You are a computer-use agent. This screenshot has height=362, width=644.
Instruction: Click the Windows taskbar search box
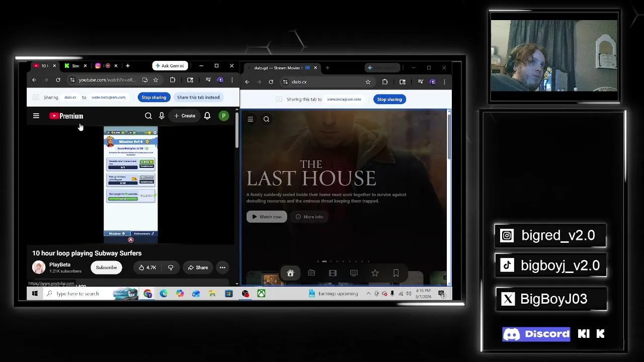(x=91, y=294)
